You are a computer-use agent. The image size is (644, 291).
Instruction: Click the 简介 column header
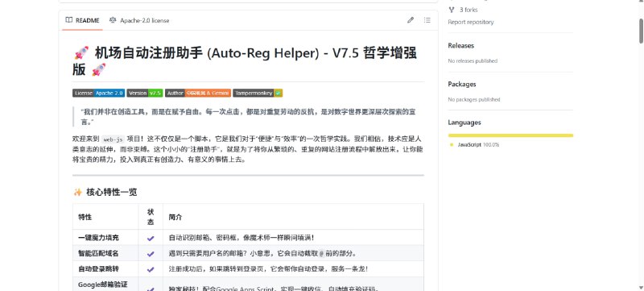click(293, 217)
